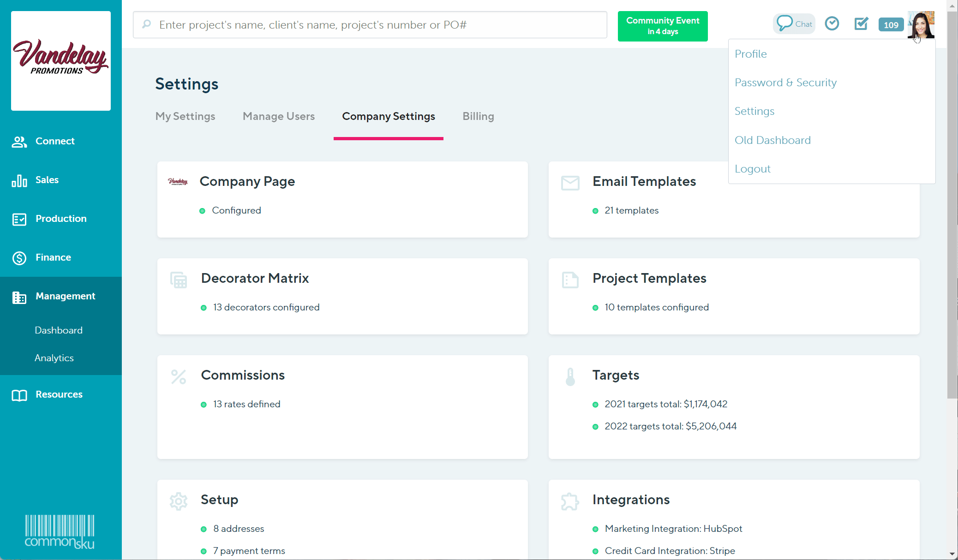The width and height of the screenshot is (958, 560).
Task: Click the Targets thermometer icon
Action: tap(570, 376)
